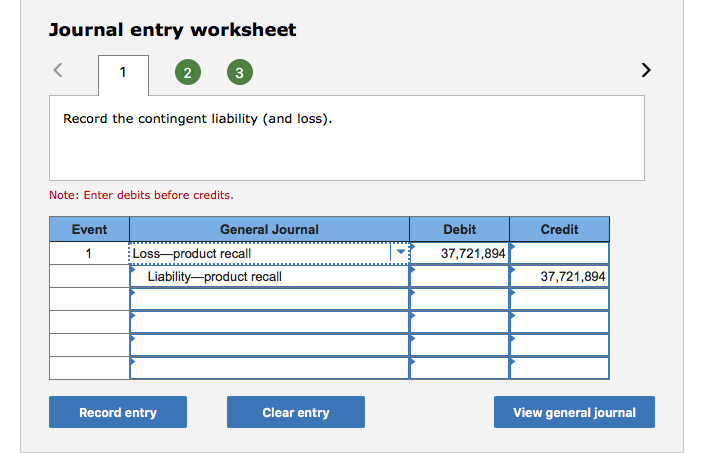The height and width of the screenshot is (453, 720).
Task: Click the General Journal column header
Action: pyautogui.click(x=270, y=229)
